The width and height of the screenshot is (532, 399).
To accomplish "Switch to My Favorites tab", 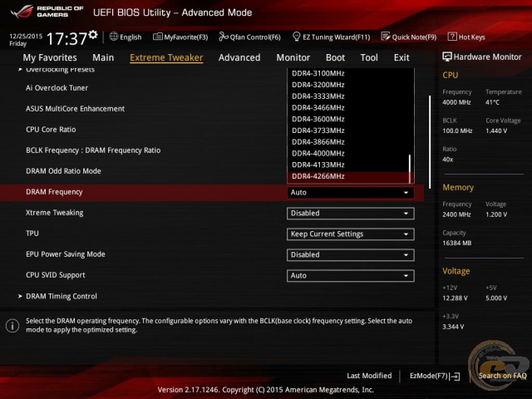I will coord(50,57).
